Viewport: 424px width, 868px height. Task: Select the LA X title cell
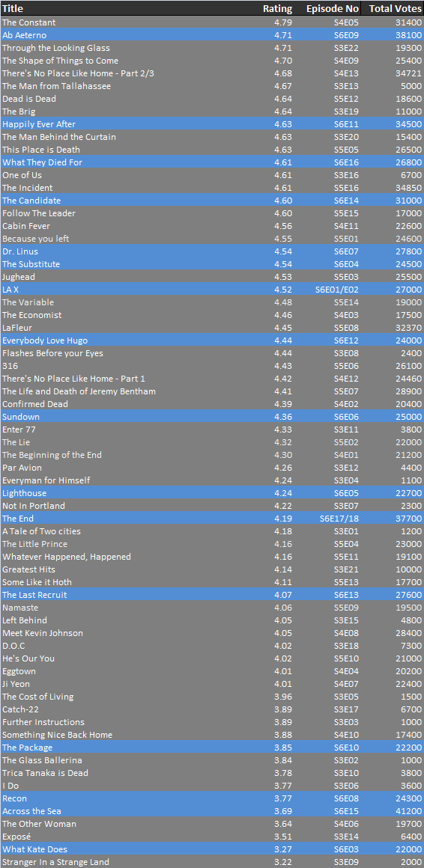10,290
